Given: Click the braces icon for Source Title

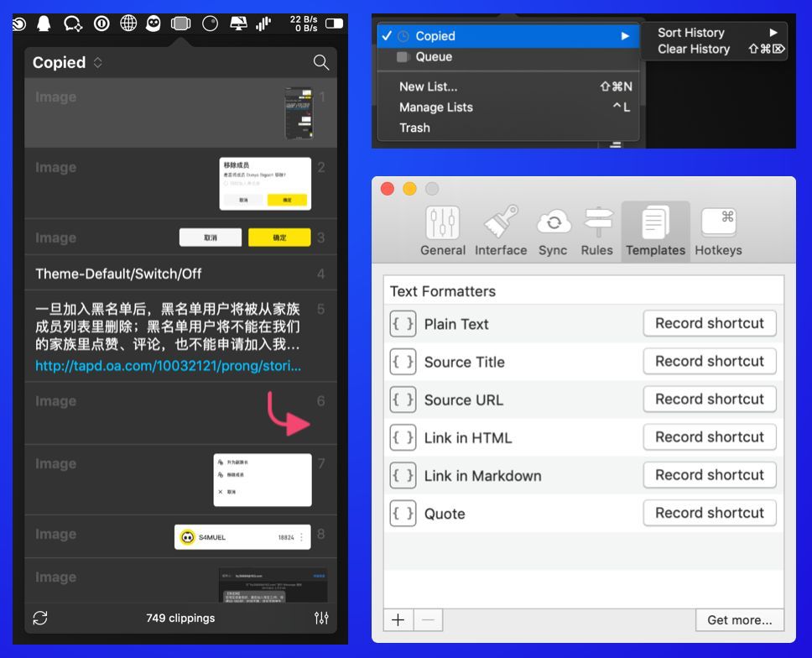Looking at the screenshot, I should click(403, 362).
